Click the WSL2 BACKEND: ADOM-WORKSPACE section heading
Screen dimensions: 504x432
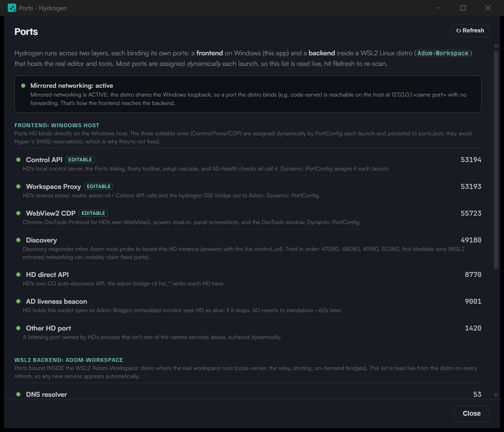coord(69,360)
